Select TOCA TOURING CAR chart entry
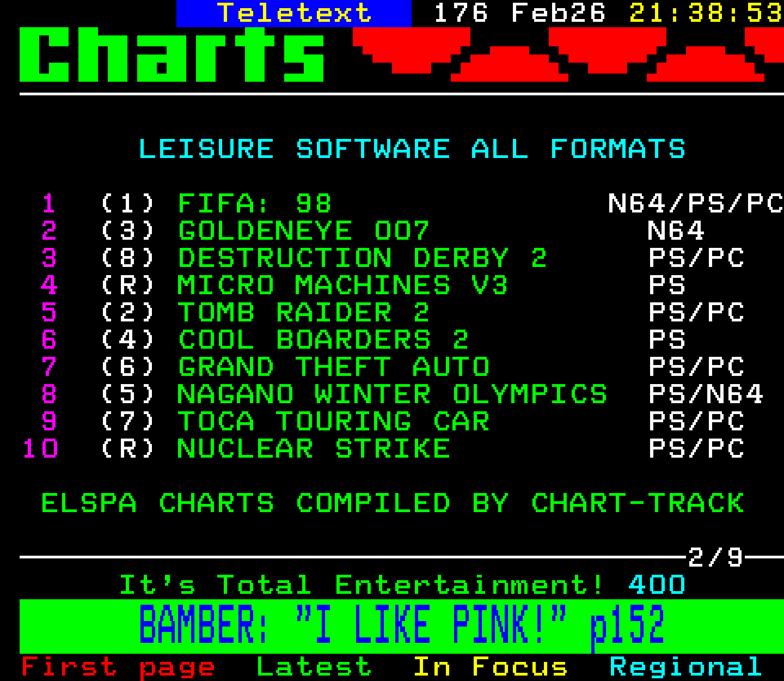 pyautogui.click(x=334, y=421)
